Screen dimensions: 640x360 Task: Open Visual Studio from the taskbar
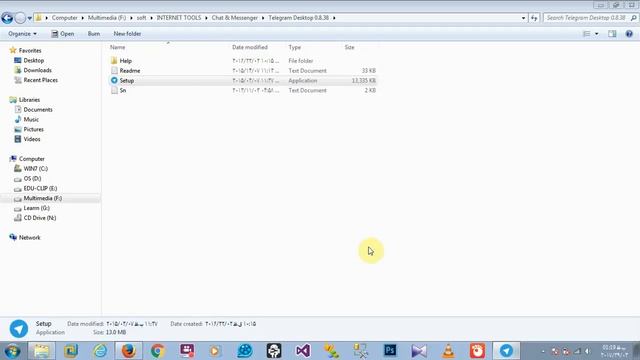coord(303,351)
